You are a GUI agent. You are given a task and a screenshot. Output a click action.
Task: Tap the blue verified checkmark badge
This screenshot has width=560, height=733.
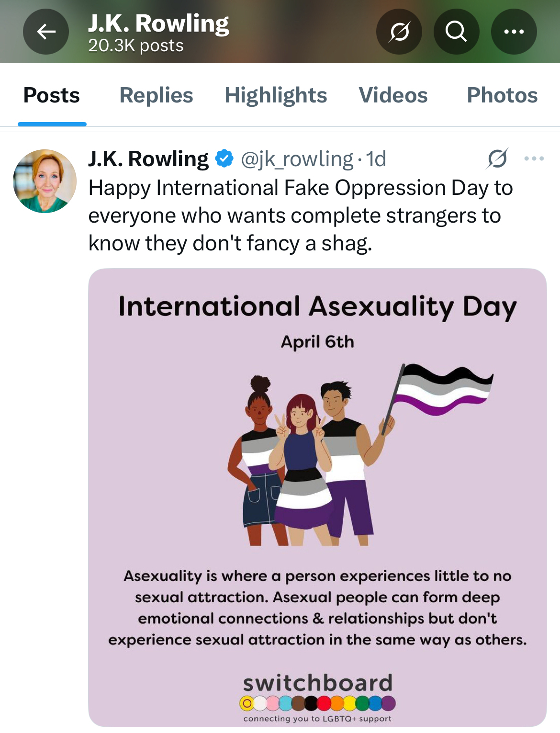click(x=224, y=158)
